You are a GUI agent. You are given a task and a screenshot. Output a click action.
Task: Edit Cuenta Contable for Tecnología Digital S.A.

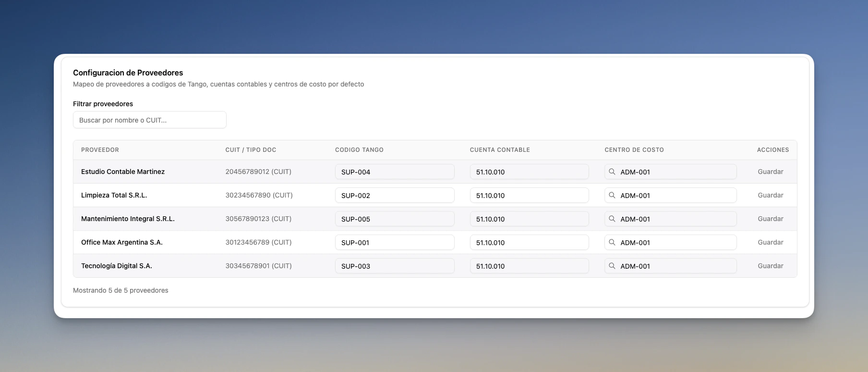click(x=530, y=266)
